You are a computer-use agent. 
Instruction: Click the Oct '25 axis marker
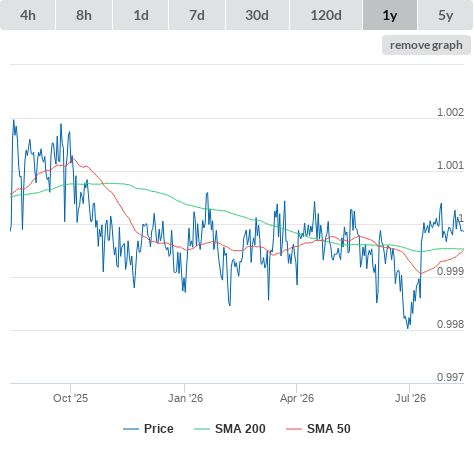coord(70,398)
